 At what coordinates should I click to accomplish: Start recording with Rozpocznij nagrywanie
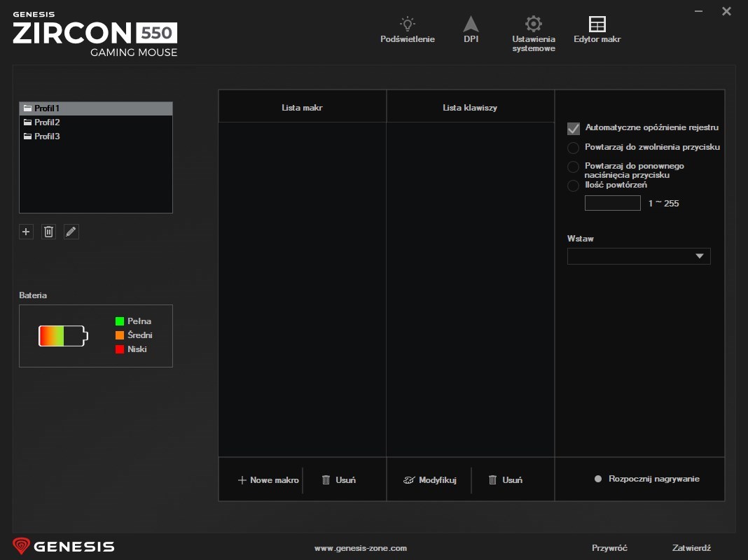[647, 479]
